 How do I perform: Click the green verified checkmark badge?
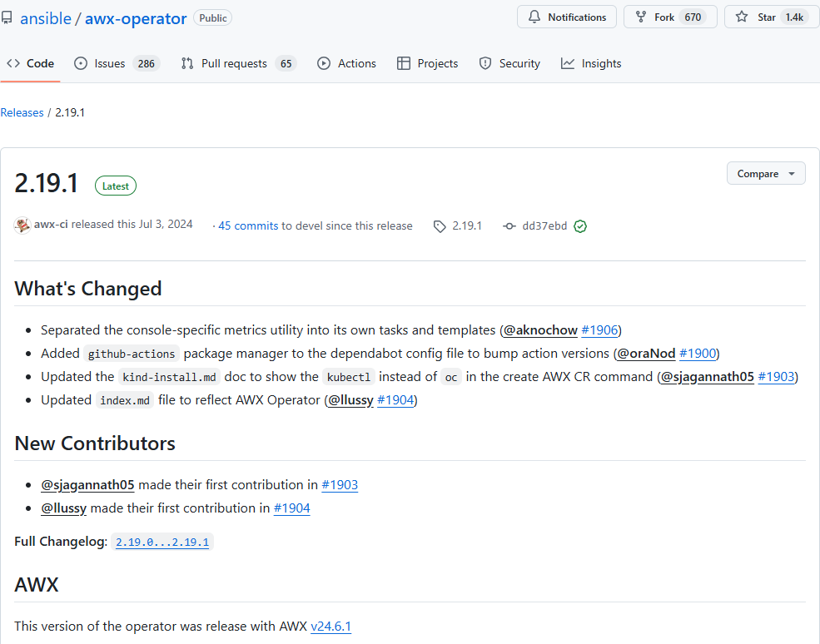[x=580, y=225]
